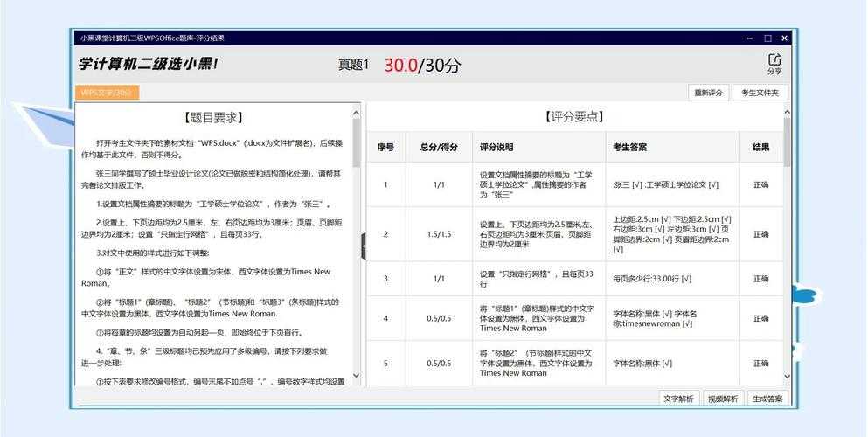Click the 结果 column header
This screenshot has width=868, height=437.
coord(761,147)
